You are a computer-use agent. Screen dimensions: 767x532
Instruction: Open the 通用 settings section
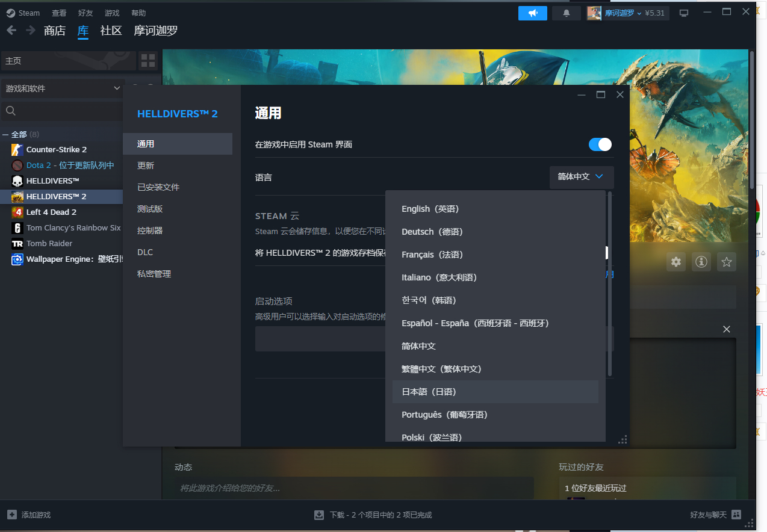178,144
